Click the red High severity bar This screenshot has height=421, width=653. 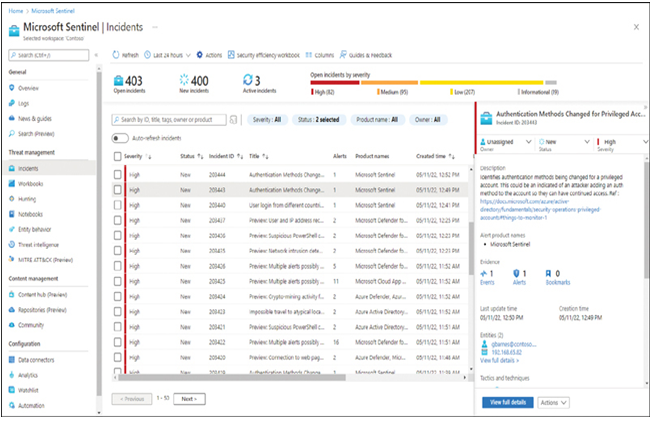pos(335,82)
